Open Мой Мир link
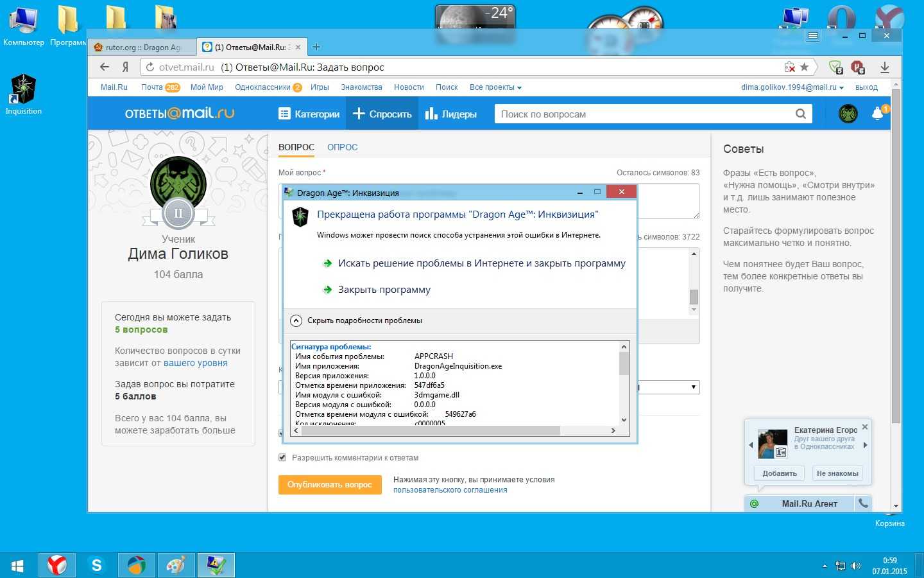Screen dimensions: 924x578 coord(207,87)
